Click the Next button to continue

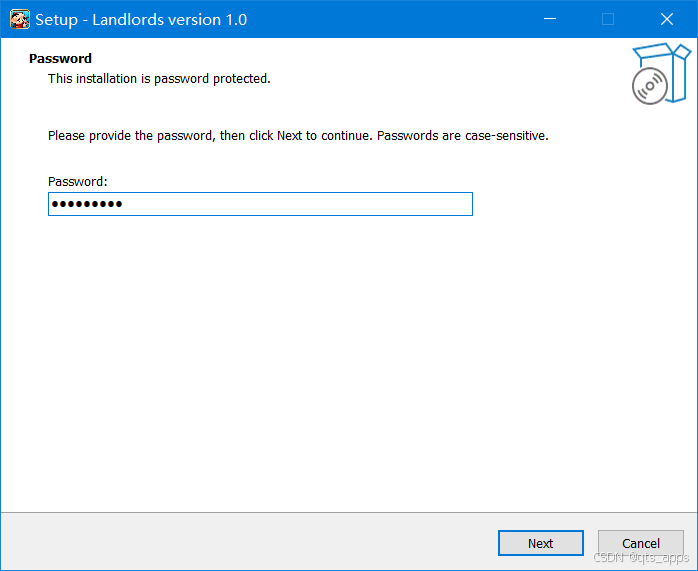540,543
